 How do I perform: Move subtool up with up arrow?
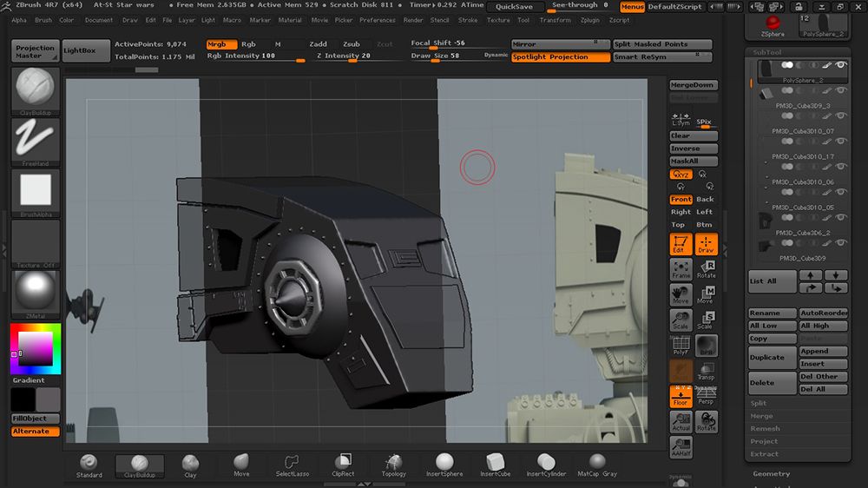click(x=811, y=275)
